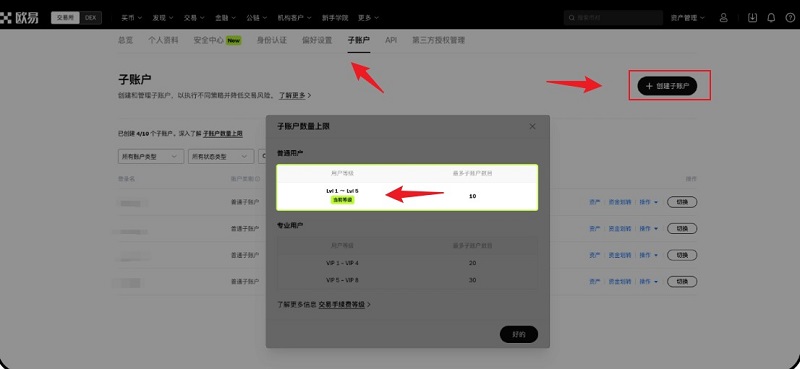The image size is (800, 369).
Task: Close the 子账户数量上限 dialog
Action: pyautogui.click(x=532, y=126)
